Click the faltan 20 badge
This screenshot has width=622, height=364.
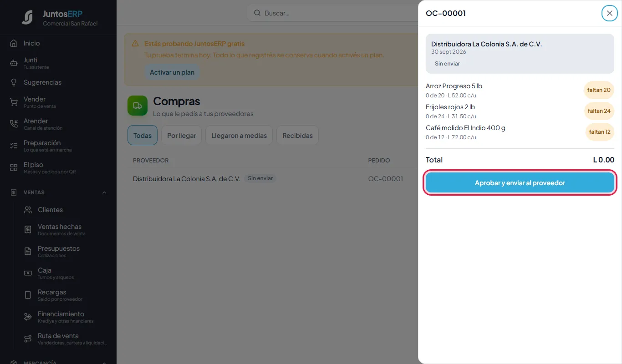tap(599, 90)
